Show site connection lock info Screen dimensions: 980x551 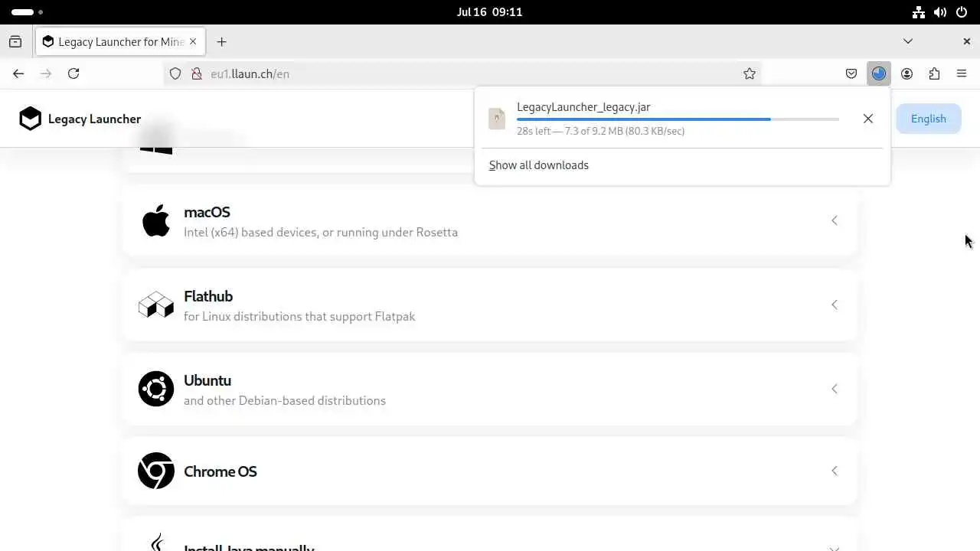coord(196,73)
